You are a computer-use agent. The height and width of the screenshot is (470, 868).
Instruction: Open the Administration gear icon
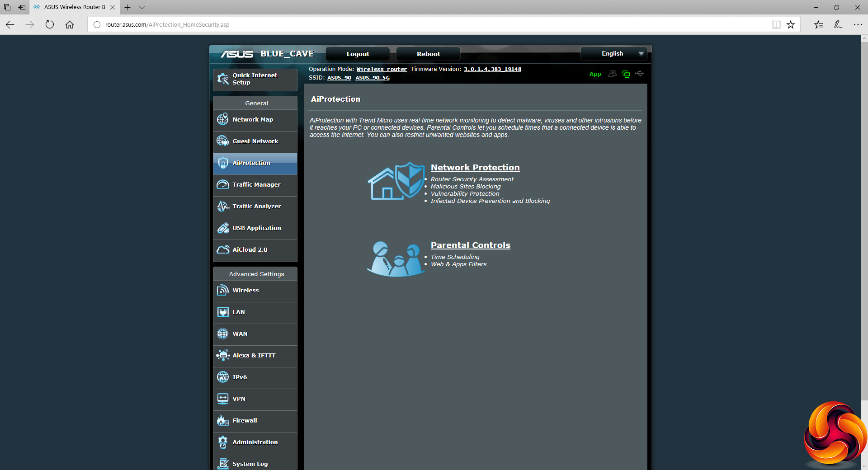[223, 442]
